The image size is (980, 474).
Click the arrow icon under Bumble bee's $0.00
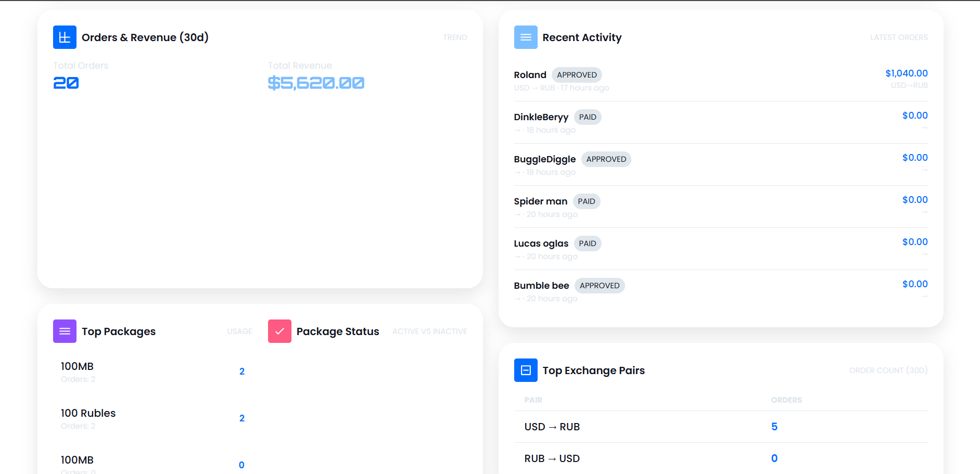[925, 296]
